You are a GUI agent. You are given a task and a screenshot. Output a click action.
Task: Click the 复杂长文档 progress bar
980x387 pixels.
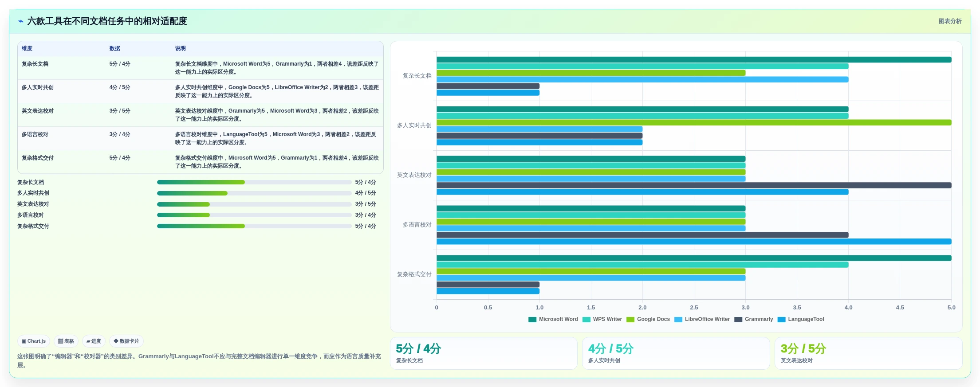tap(254, 182)
